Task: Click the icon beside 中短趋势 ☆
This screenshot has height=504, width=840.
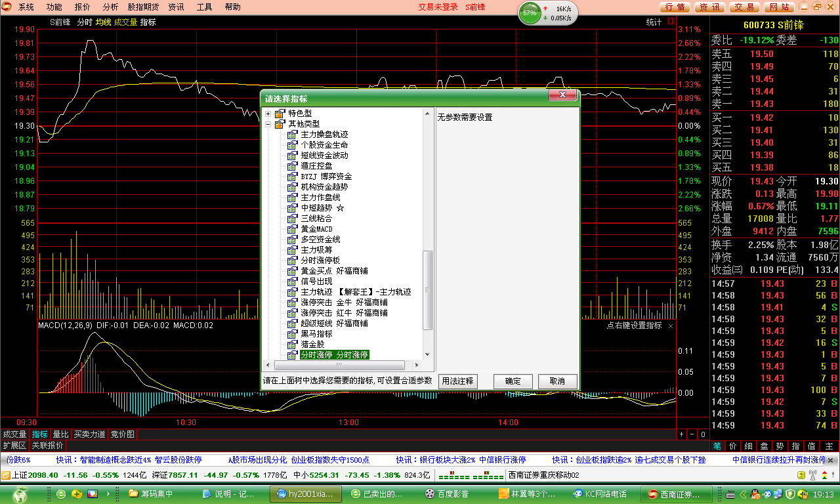Action: coord(293,208)
